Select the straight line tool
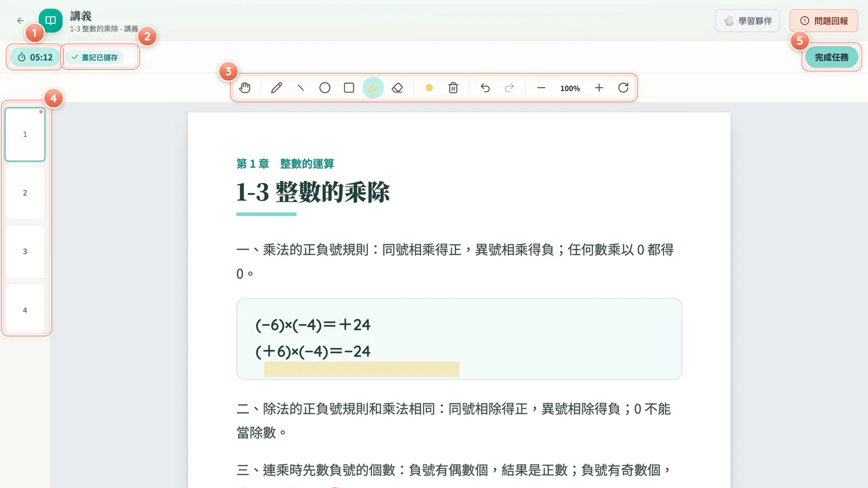868x488 pixels. [x=301, y=88]
